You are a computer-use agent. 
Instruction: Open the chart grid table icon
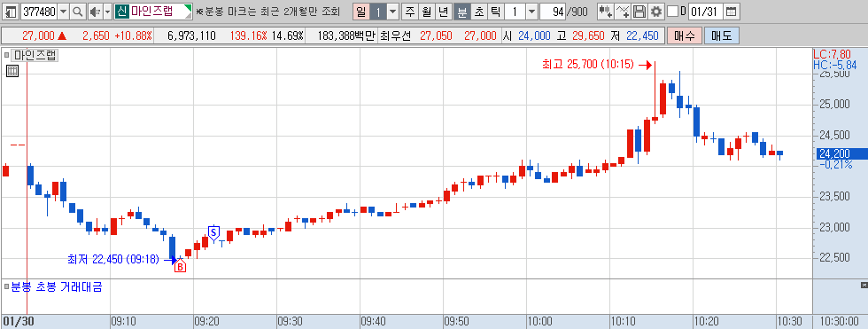[12, 70]
